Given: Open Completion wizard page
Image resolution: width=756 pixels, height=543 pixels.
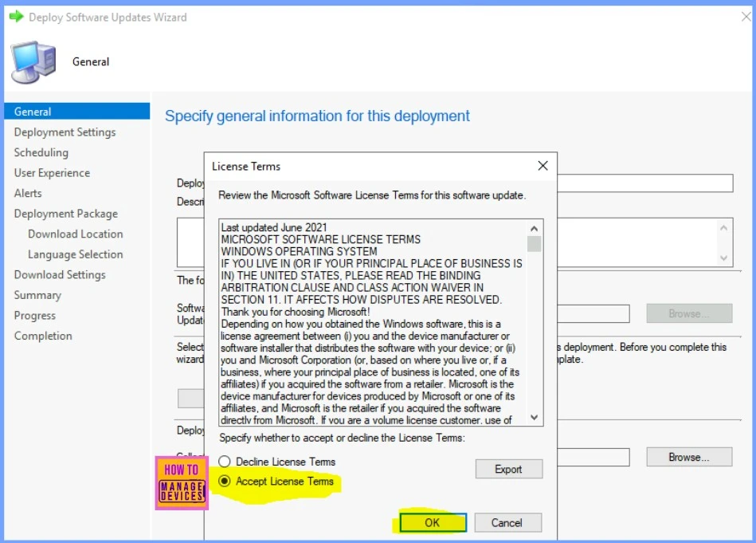Looking at the screenshot, I should point(43,336).
